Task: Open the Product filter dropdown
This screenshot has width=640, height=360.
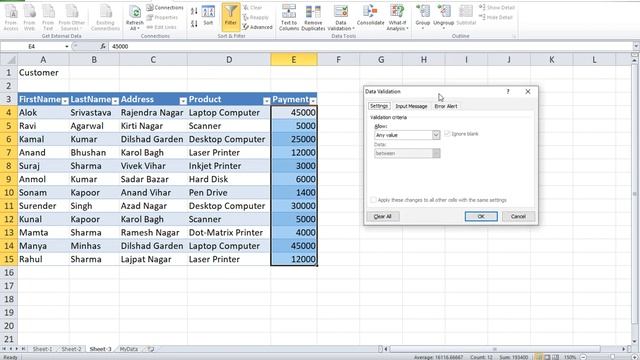Action: pos(267,101)
